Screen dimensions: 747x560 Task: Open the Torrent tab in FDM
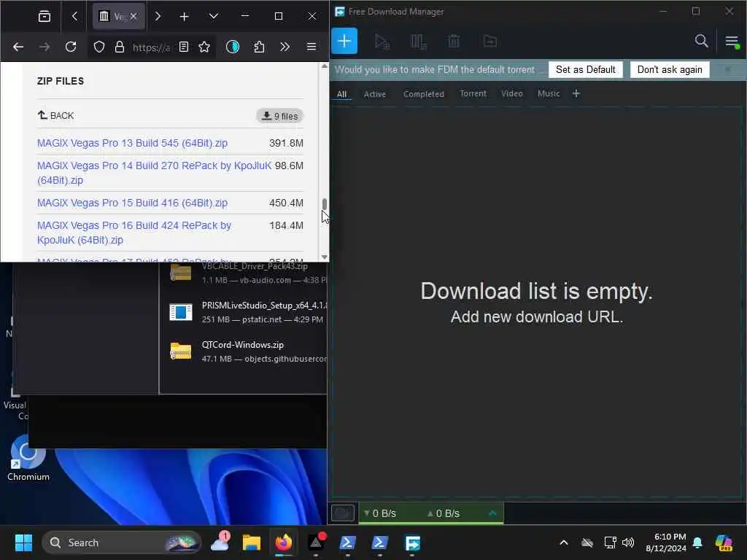473,93
